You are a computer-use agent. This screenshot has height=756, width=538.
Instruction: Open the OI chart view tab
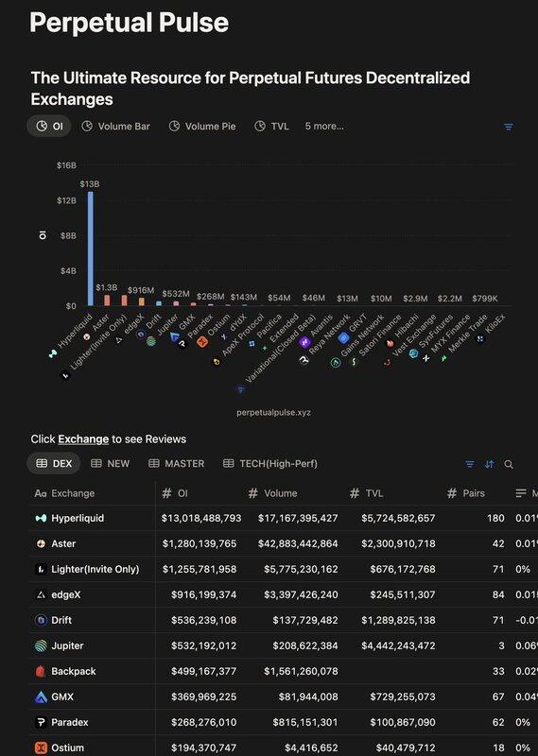[x=50, y=127]
